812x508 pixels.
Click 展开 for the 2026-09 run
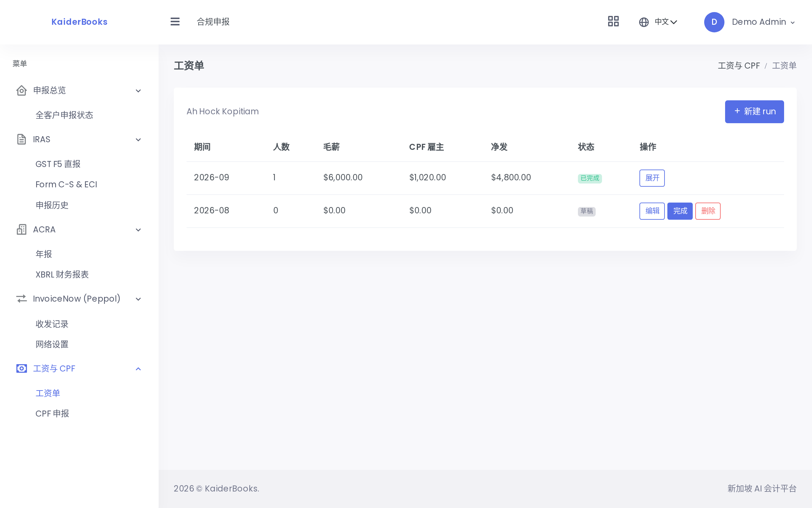(x=652, y=178)
